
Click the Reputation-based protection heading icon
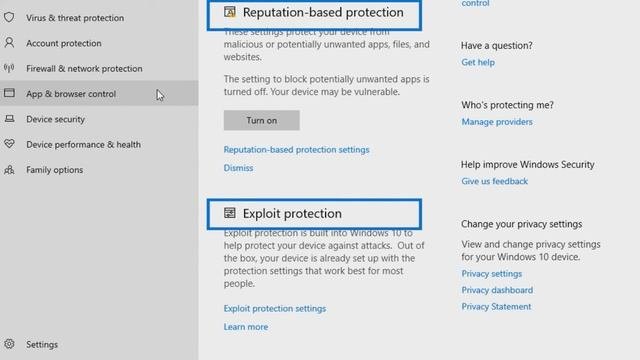(x=230, y=12)
